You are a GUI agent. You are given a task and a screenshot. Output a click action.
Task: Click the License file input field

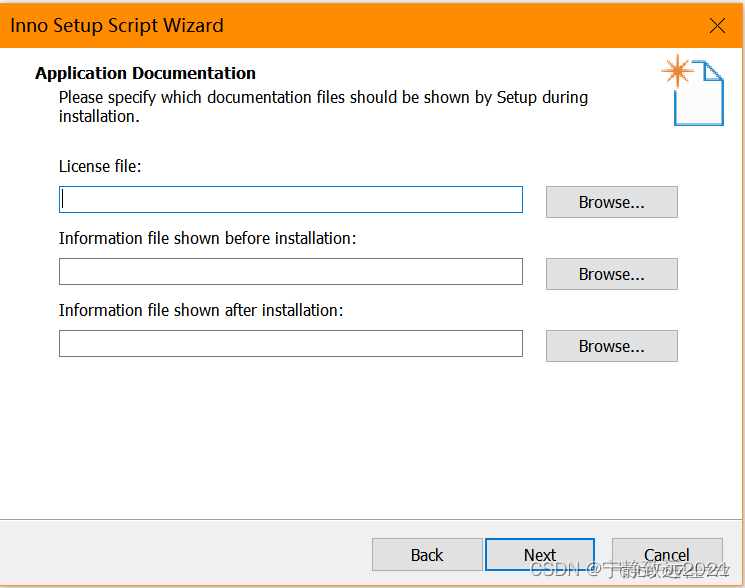(291, 199)
